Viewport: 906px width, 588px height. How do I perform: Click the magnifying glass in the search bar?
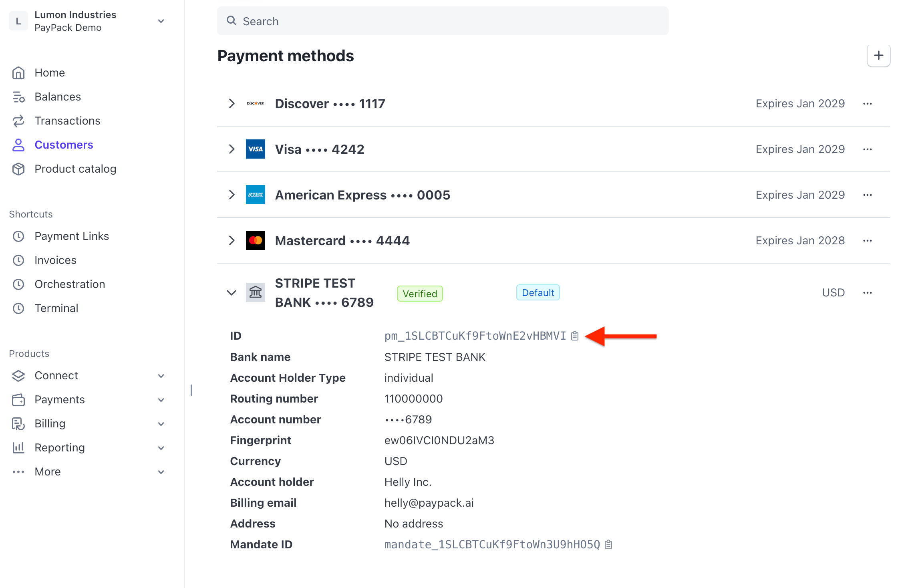click(x=232, y=21)
